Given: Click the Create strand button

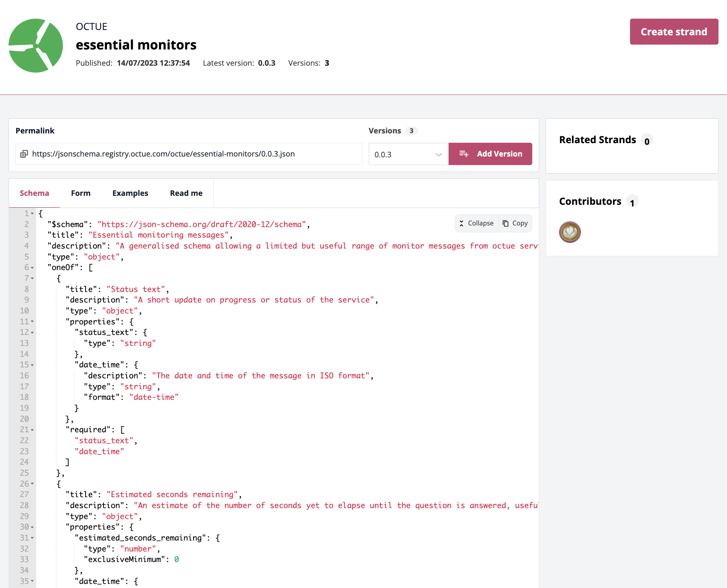Looking at the screenshot, I should click(x=674, y=32).
